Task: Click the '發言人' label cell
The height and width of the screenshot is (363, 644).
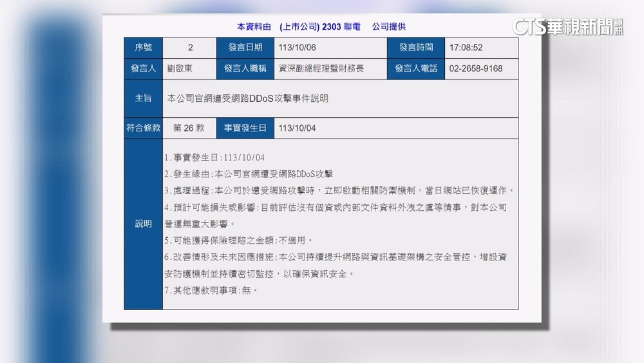Action: (144, 68)
